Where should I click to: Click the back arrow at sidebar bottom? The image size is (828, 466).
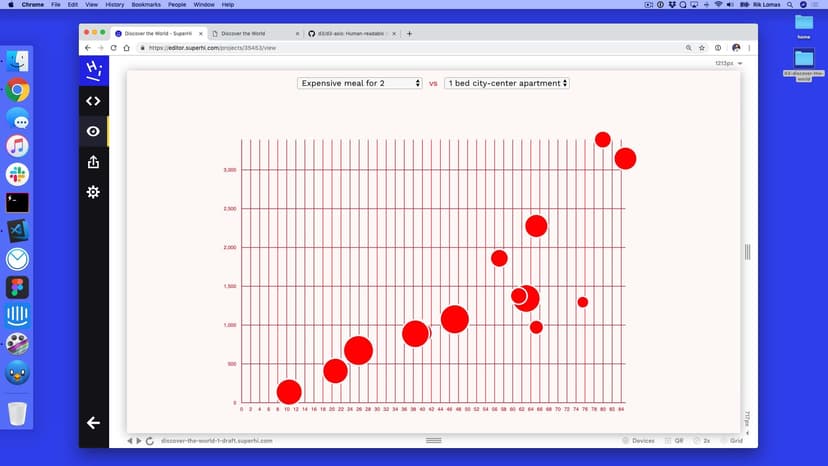coord(93,423)
